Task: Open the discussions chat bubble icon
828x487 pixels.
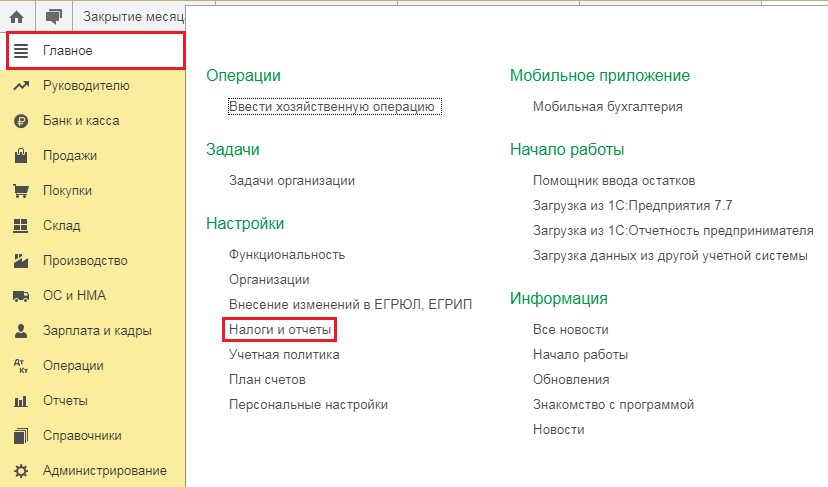Action: coord(53,16)
